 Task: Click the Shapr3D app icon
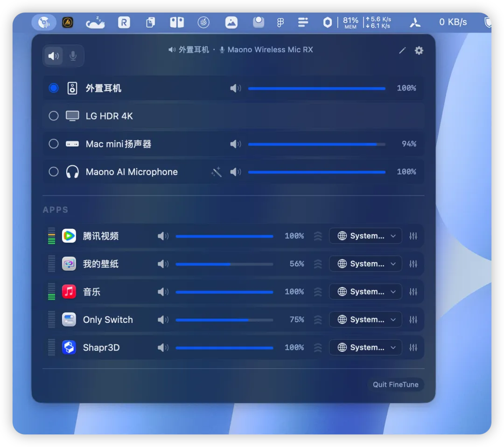[x=69, y=347]
